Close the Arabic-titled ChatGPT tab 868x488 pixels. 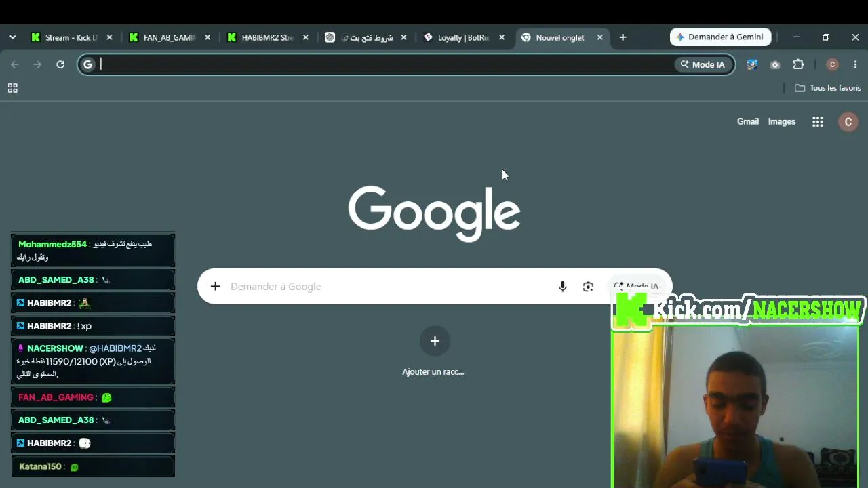tap(403, 37)
